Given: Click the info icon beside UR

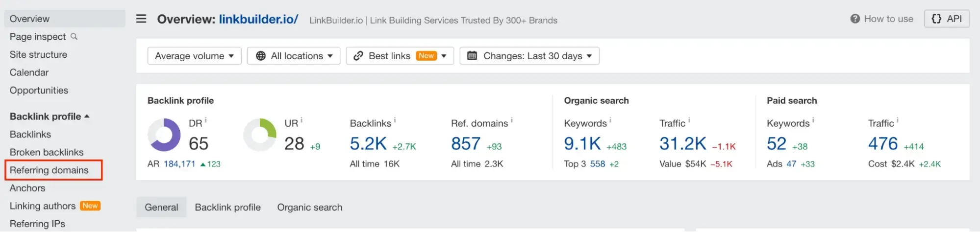Looking at the screenshot, I should tap(302, 120).
